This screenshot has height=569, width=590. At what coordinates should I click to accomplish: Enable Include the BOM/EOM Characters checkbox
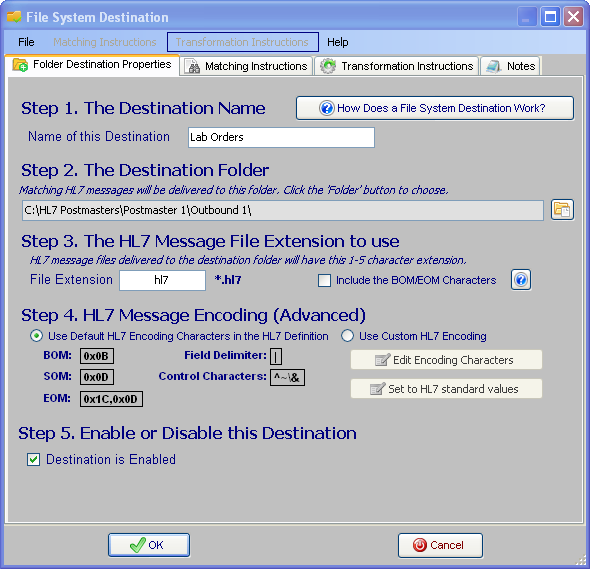[x=324, y=280]
